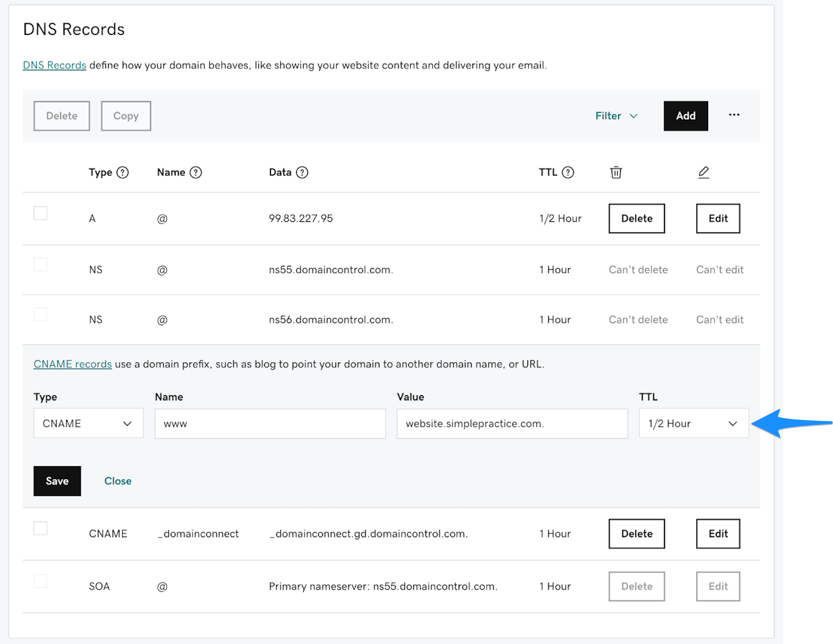Screen dimensions: 833x644
Task: Click the Copy button
Action: [x=126, y=116]
